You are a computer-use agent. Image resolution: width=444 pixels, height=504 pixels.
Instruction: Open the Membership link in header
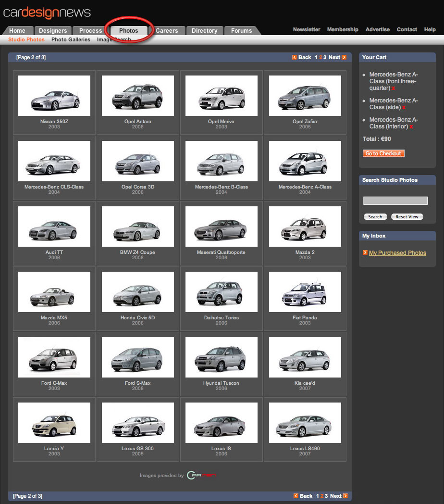click(x=343, y=29)
